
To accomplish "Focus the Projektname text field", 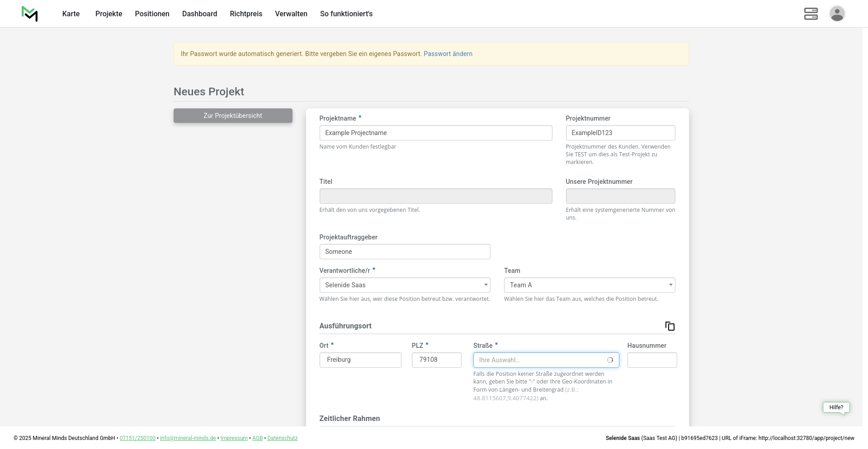I will coord(435,133).
